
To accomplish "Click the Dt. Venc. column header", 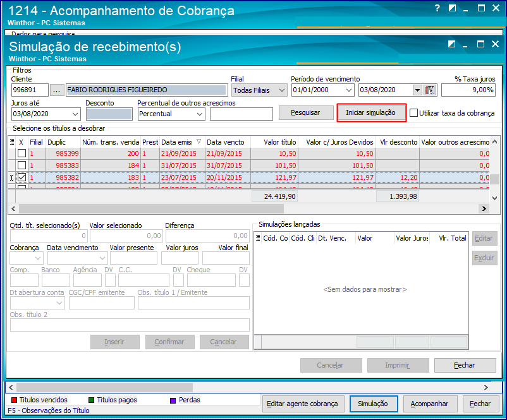I will [x=336, y=239].
